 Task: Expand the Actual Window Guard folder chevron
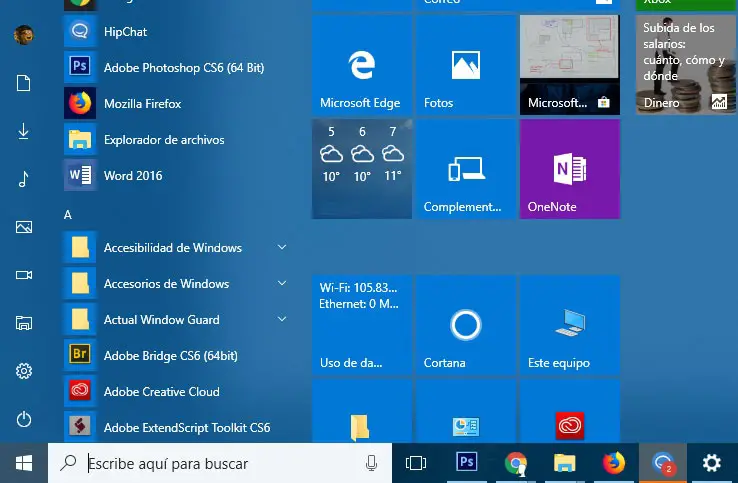[x=282, y=319]
